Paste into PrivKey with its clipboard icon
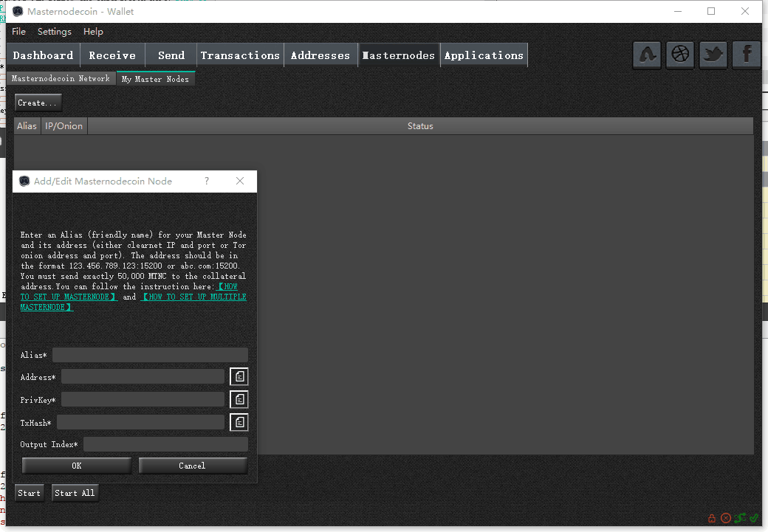This screenshot has width=768, height=532. (x=239, y=399)
